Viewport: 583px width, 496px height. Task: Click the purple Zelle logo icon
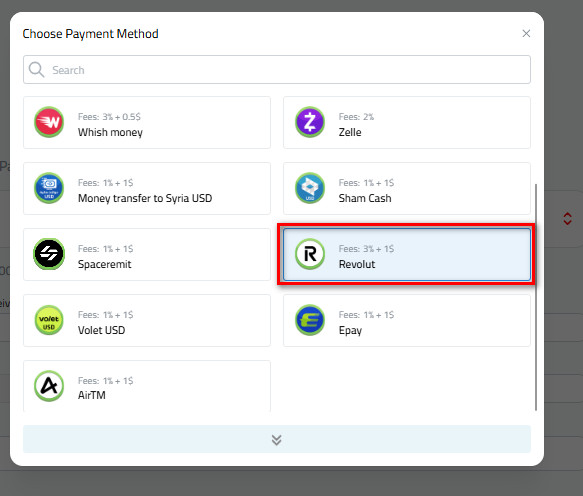tap(310, 122)
